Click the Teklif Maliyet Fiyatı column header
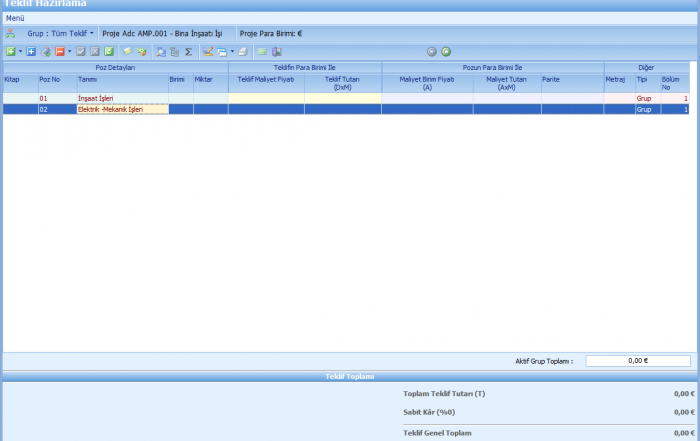This screenshot has height=441, width=700. 266,78
